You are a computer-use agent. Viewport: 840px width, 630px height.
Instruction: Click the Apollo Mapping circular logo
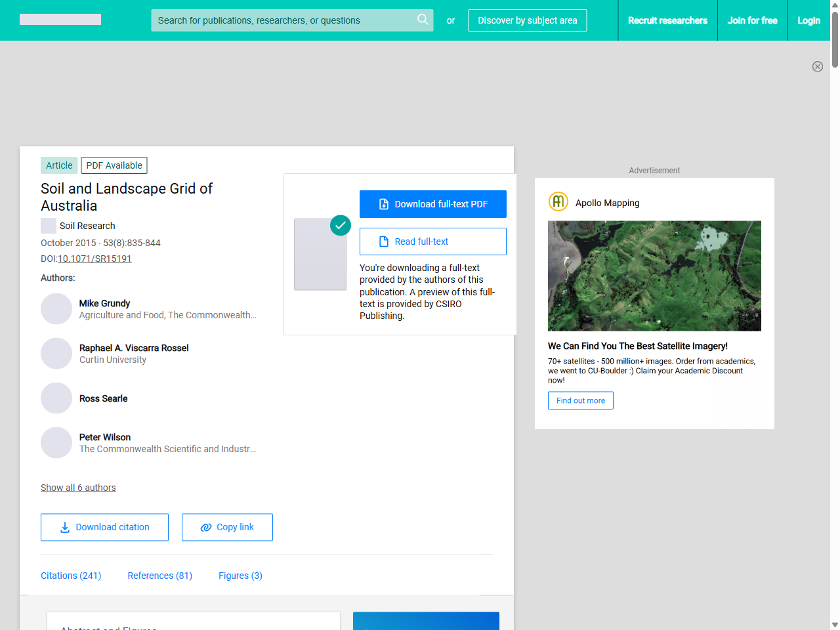pyautogui.click(x=558, y=201)
